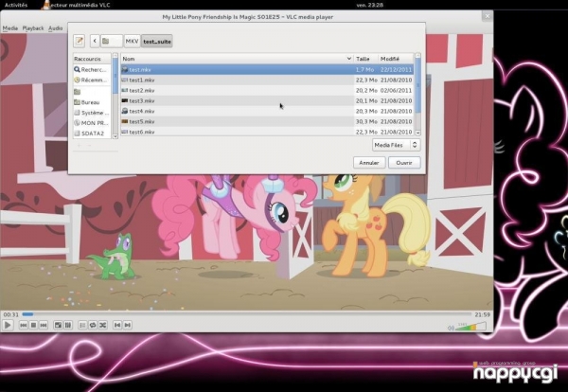The image size is (568, 392).
Task: Sort files by the Modifié column
Action: [396, 59]
